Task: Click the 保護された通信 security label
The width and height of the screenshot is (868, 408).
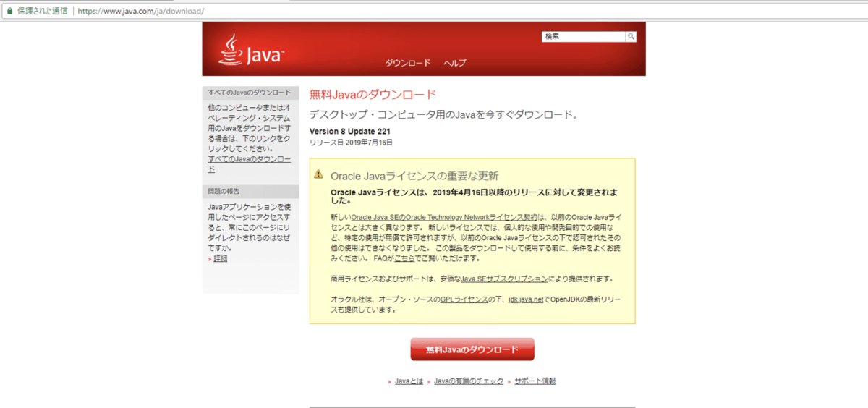Action: (42, 12)
